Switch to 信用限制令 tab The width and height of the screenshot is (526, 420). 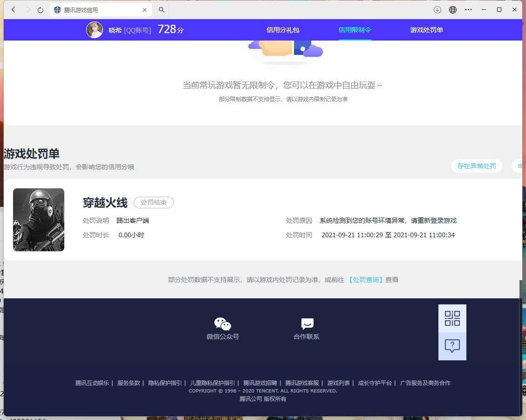click(355, 30)
